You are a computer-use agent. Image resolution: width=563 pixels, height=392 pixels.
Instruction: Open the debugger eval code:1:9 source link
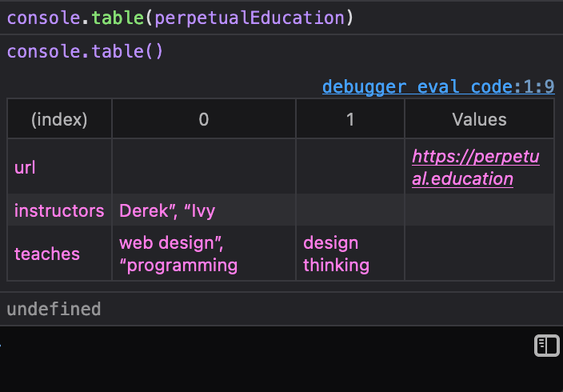[x=438, y=87]
